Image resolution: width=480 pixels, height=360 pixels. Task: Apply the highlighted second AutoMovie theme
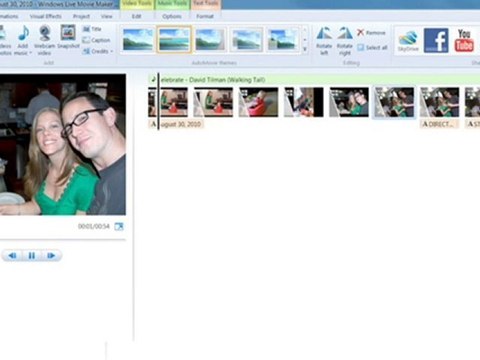click(174, 39)
